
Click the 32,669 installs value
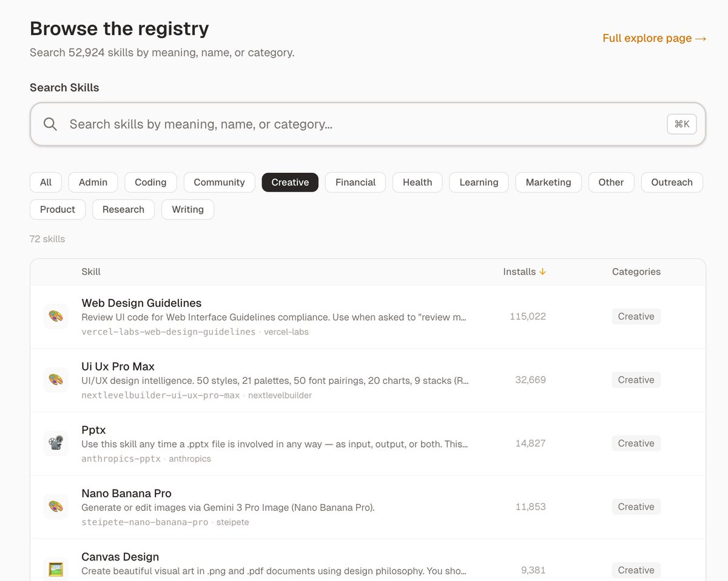pos(531,380)
